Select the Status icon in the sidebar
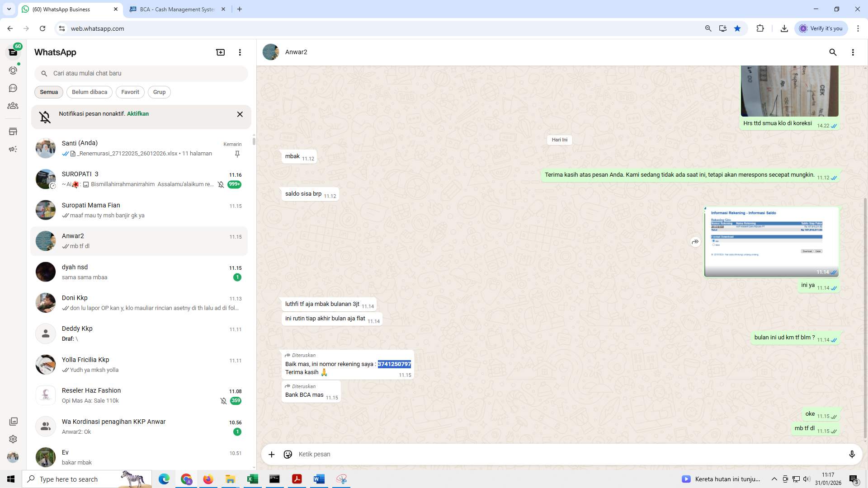Screen dimensions: 868x488 pyautogui.click(x=13, y=70)
